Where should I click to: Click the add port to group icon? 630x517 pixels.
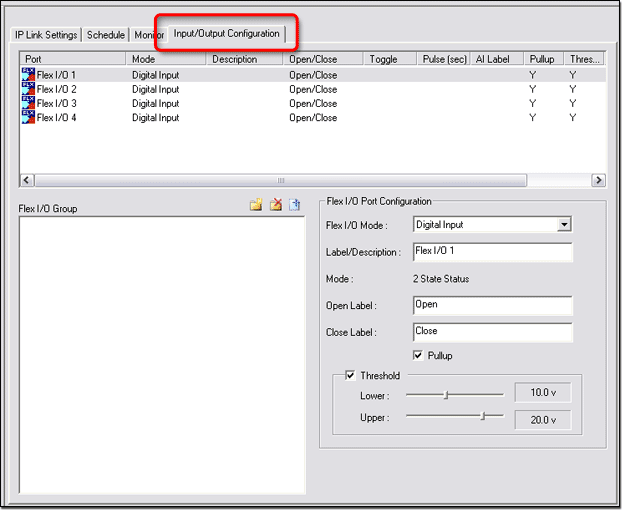(x=295, y=205)
